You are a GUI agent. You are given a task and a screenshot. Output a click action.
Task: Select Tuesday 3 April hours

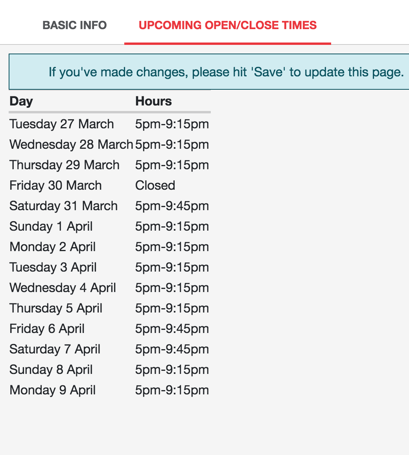172,267
